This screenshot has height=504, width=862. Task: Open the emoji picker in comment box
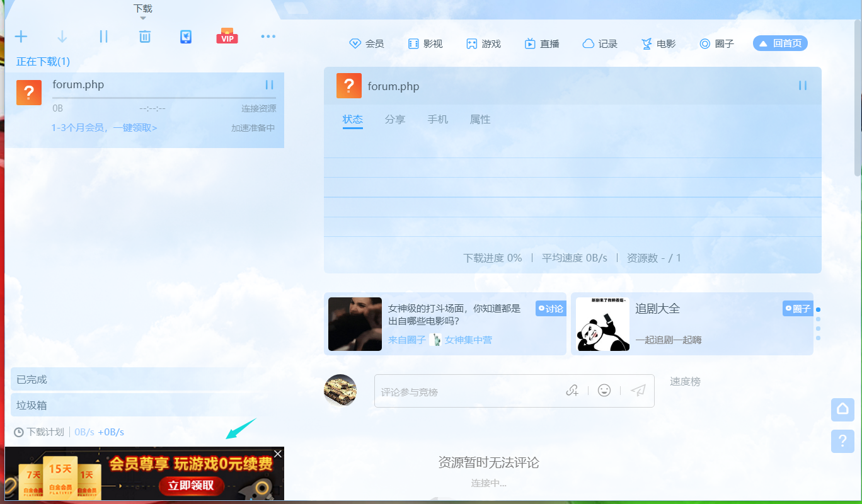tap(604, 391)
